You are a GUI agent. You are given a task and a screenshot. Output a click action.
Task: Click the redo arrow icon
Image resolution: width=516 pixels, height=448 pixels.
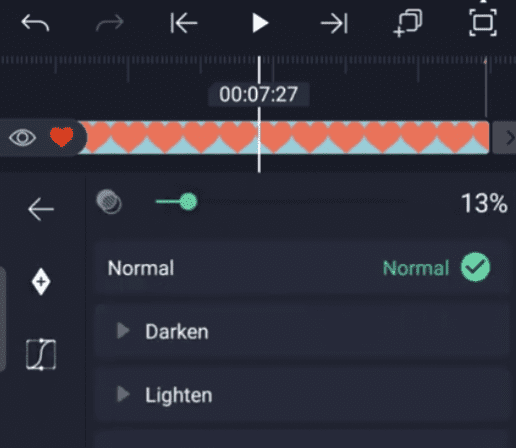110,24
